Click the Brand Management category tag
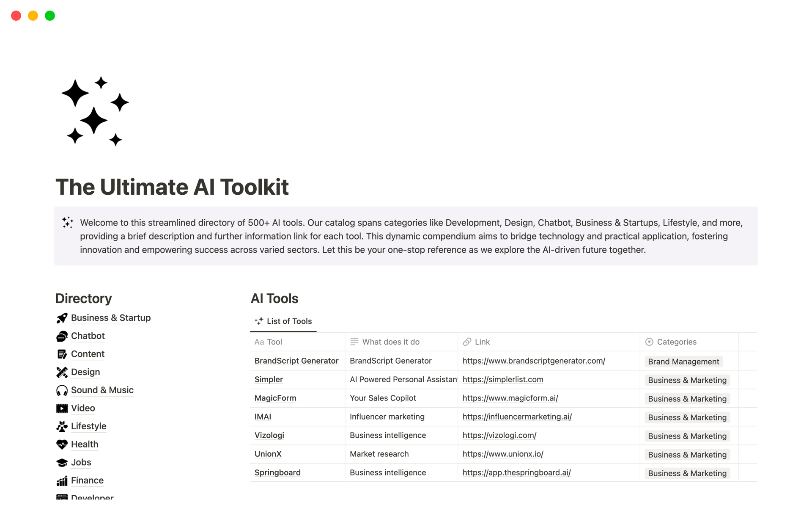812x508 pixels. [682, 361]
